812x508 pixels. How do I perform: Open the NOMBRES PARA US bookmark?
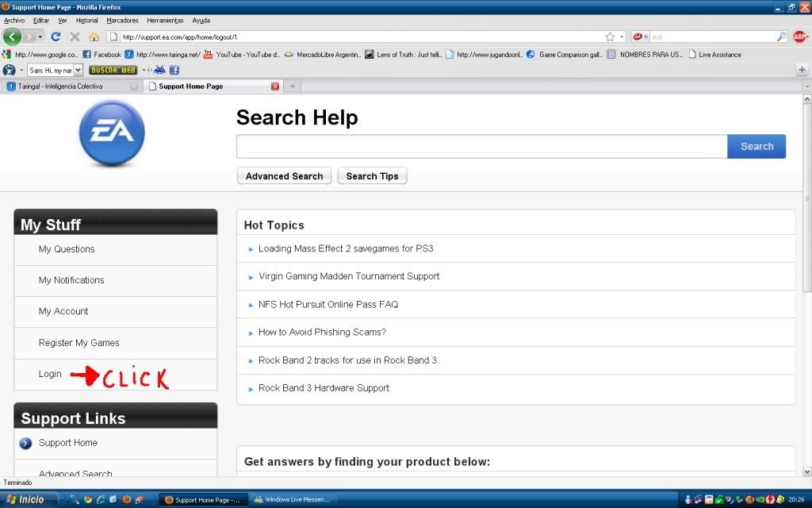645,55
